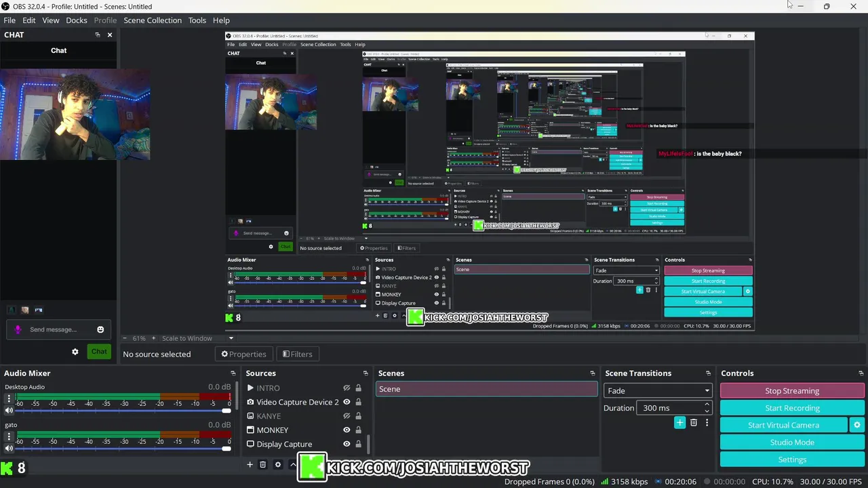Click Start Virtual Camera button
This screenshot has width=868, height=488.
click(x=783, y=425)
